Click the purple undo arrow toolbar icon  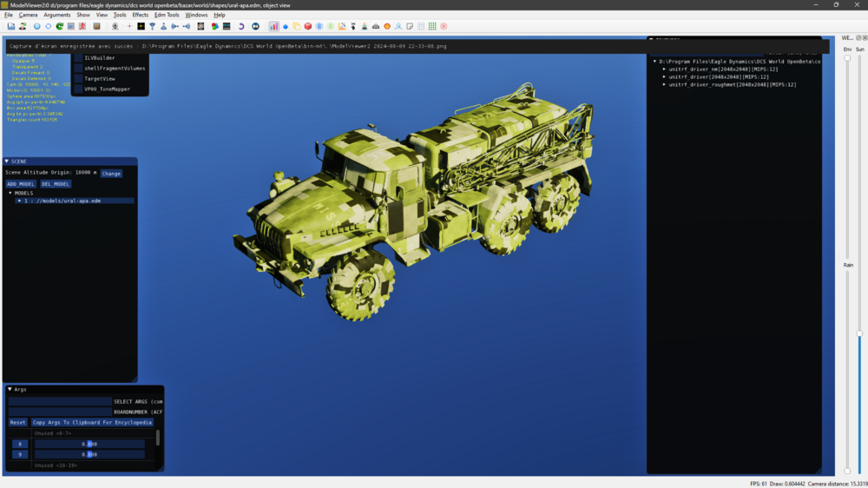pyautogui.click(x=241, y=27)
